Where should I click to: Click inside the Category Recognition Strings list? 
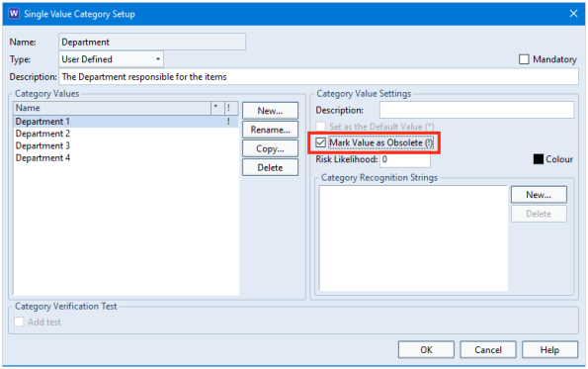click(413, 238)
